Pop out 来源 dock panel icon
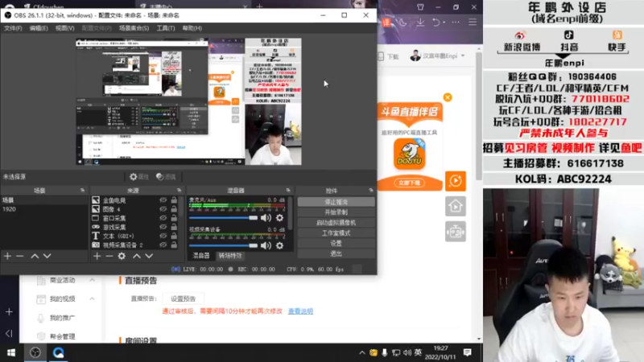The height and width of the screenshot is (362, 644). (179, 191)
